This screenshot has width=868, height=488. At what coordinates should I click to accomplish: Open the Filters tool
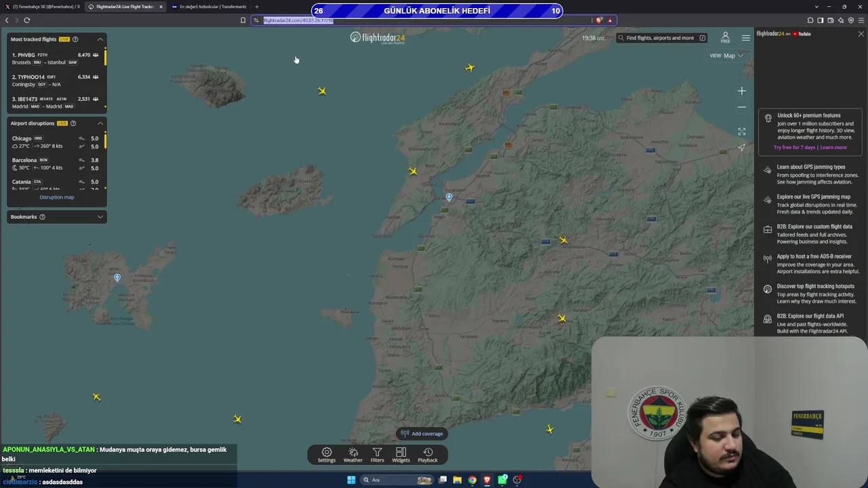(377, 455)
